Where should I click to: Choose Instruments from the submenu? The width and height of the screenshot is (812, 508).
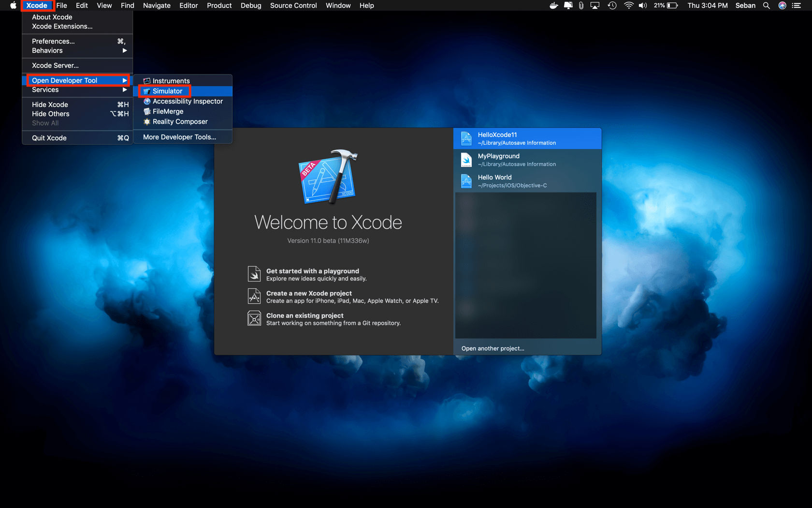183,81
